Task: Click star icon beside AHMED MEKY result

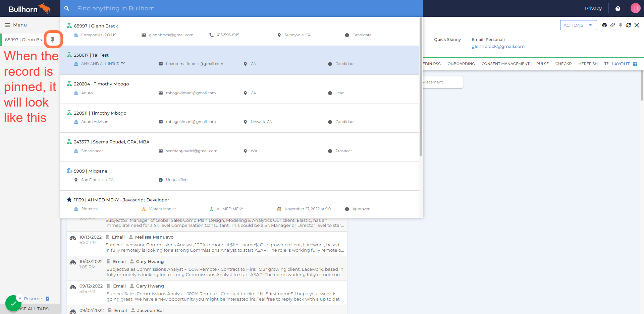Action: (x=69, y=200)
